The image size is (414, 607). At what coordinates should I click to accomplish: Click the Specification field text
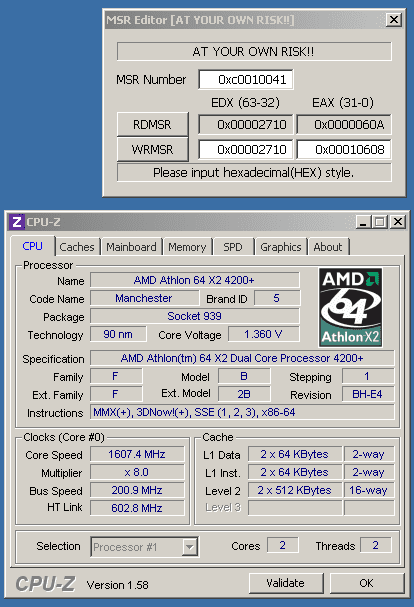pos(242,358)
